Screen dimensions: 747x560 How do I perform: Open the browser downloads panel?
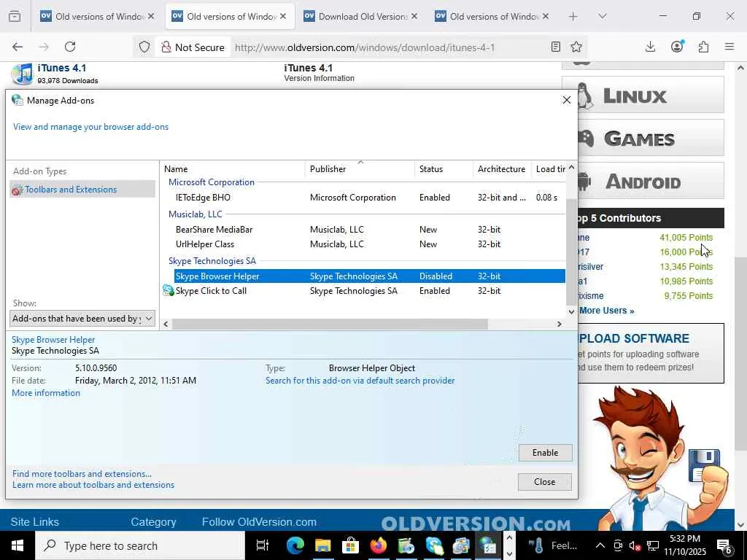click(x=650, y=47)
